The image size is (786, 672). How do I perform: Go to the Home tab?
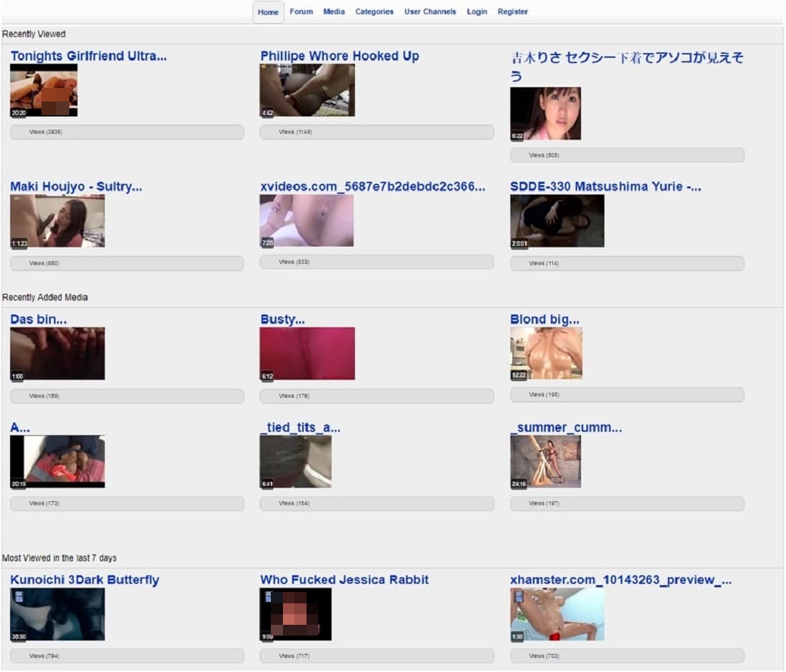click(x=268, y=12)
